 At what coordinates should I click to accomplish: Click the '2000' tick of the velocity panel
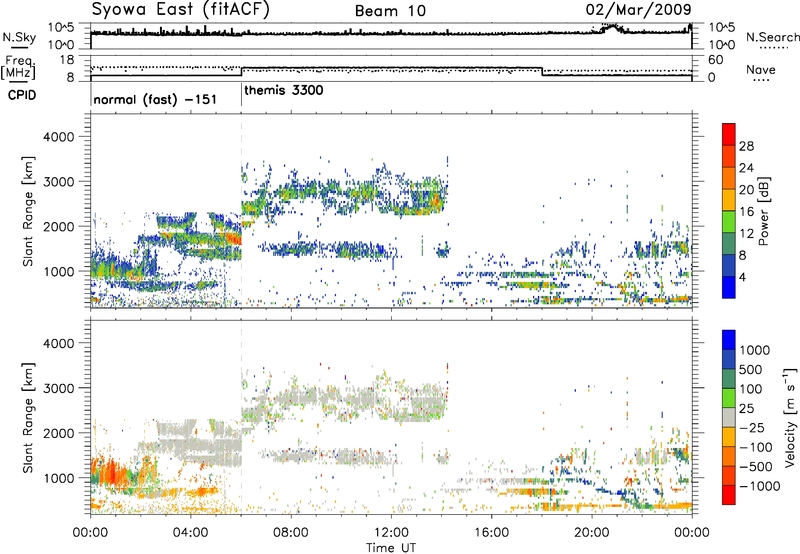click(x=58, y=433)
